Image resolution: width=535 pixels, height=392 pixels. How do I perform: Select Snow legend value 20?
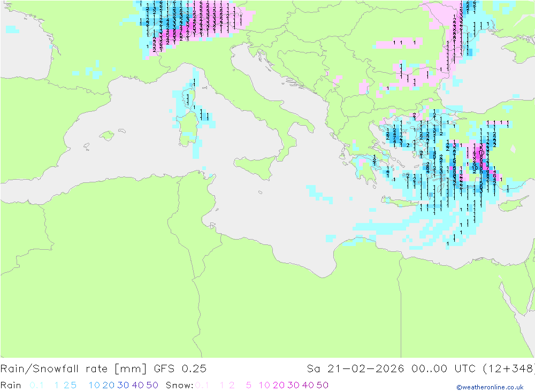279,385
